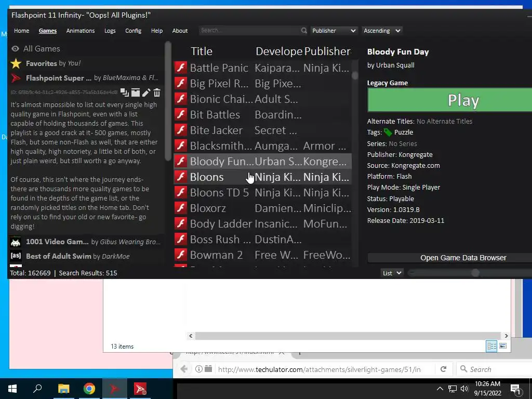Click the [as] Best of Adult Swim icon
Viewport: 532px width, 399px height.
click(x=16, y=256)
